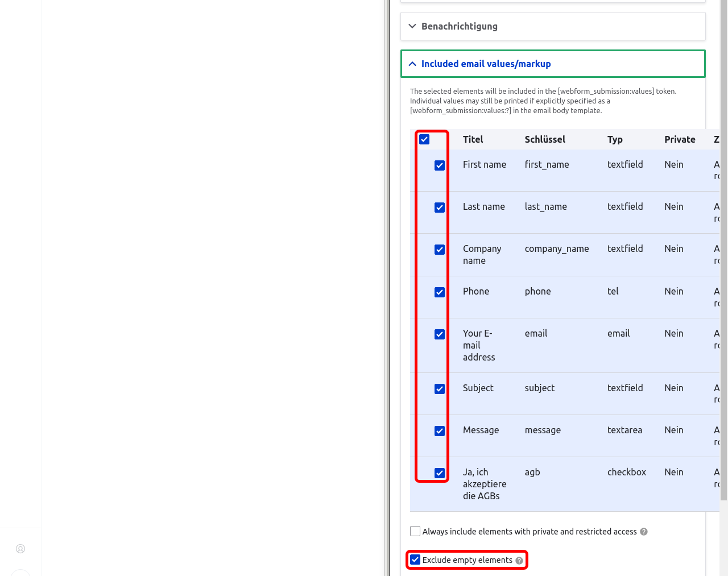Image resolution: width=728 pixels, height=576 pixels.
Task: Uncheck the Message element checkbox
Action: [440, 431]
